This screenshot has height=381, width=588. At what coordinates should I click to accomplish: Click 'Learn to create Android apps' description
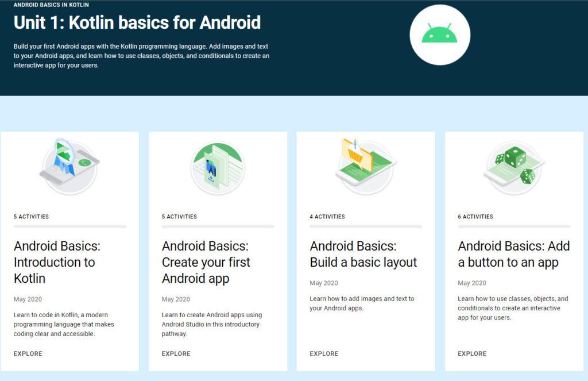point(212,324)
